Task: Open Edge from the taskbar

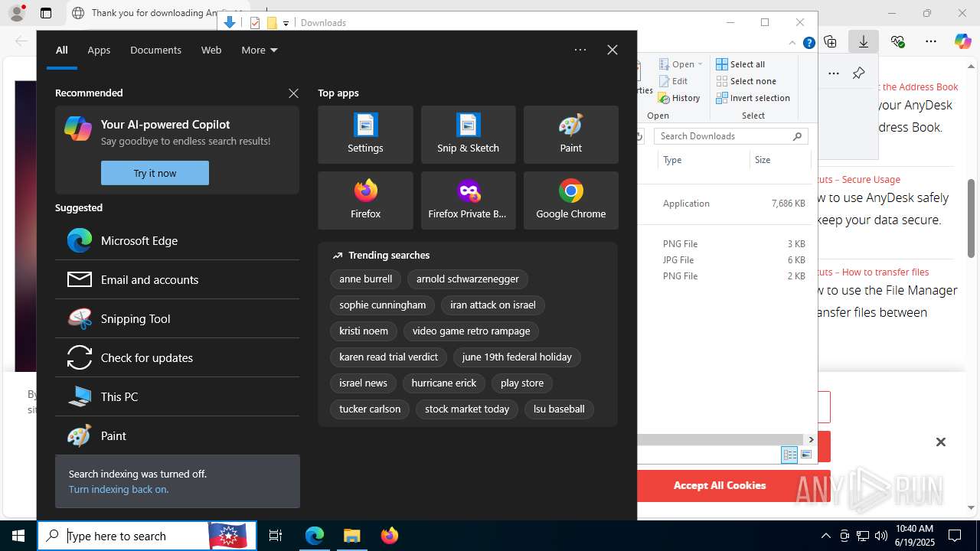Action: 315,536
